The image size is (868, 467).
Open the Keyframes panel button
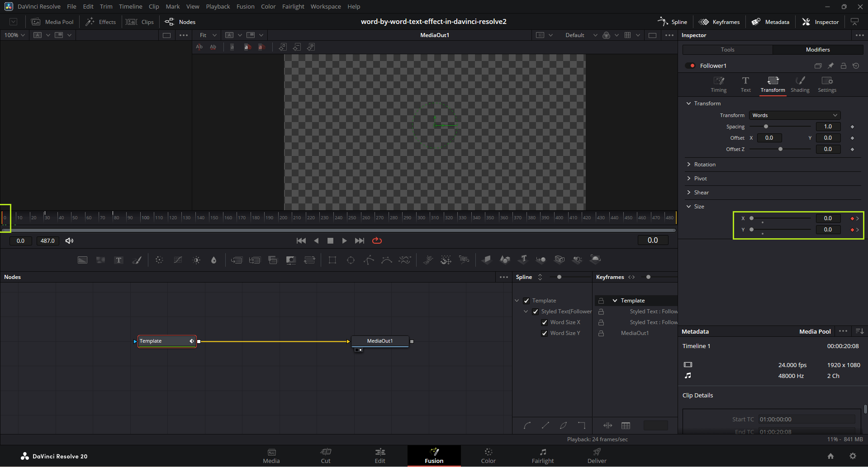(719, 22)
